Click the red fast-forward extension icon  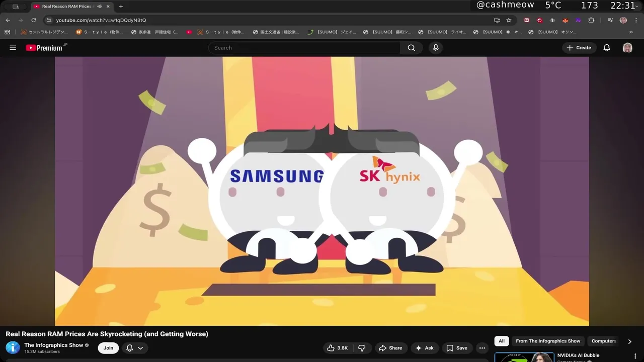click(527, 20)
